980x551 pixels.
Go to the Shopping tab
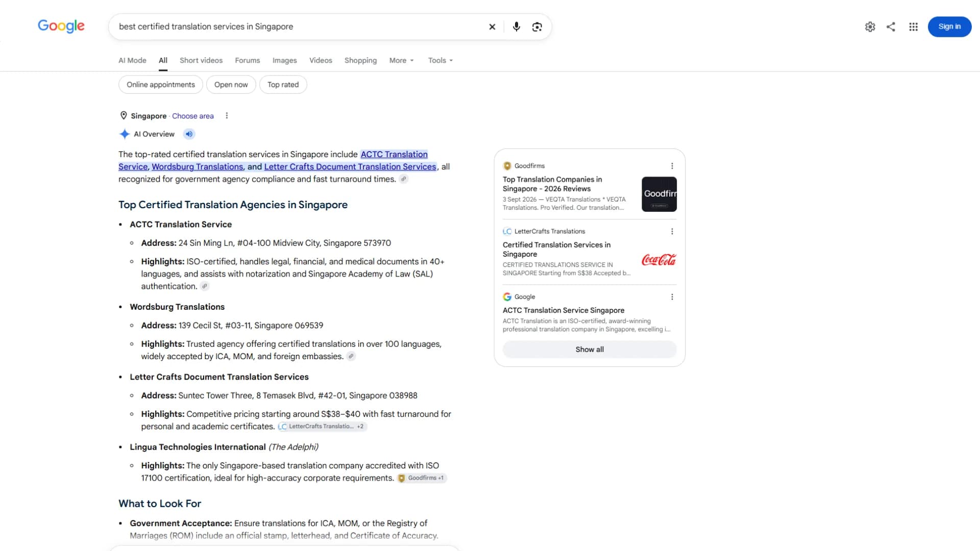tap(360, 60)
